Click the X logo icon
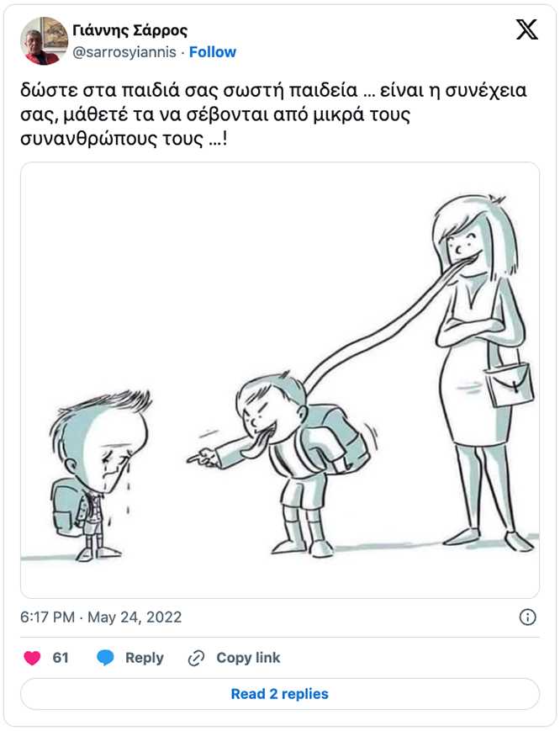This screenshot has width=560, height=731. (527, 29)
